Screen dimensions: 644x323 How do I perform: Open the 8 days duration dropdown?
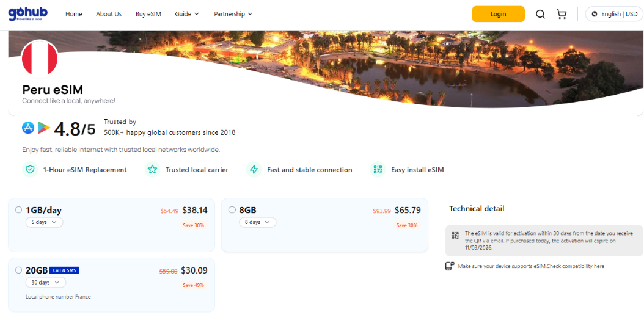257,222
